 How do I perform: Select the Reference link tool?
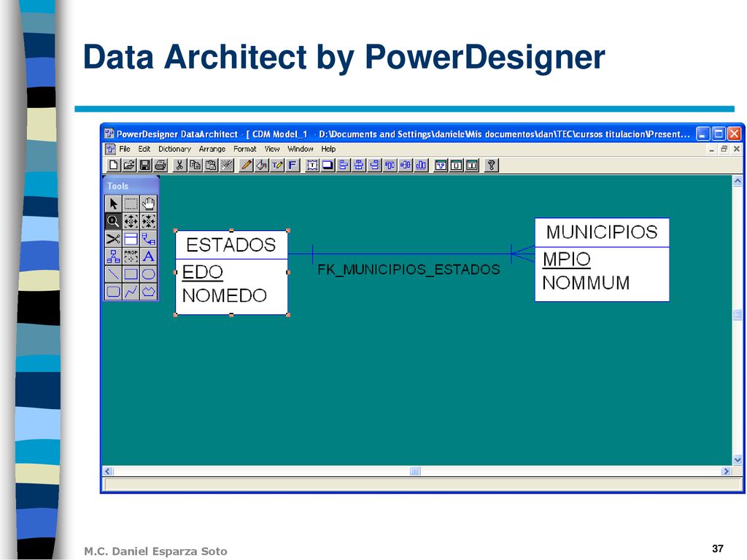pos(149,239)
